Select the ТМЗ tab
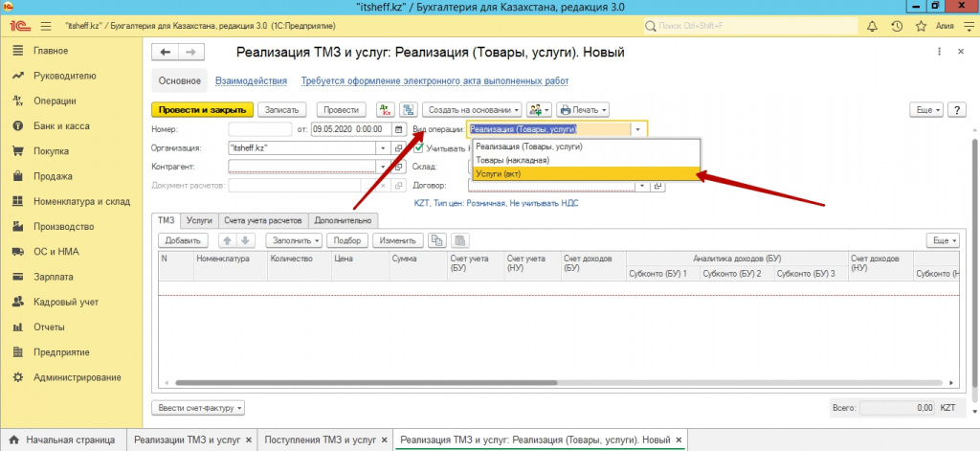 click(167, 220)
